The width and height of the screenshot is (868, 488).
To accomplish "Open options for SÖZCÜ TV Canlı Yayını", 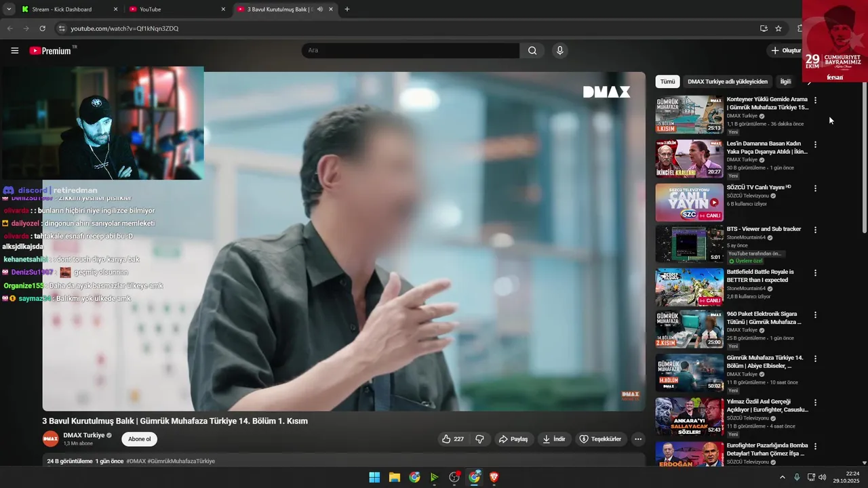I will (815, 188).
